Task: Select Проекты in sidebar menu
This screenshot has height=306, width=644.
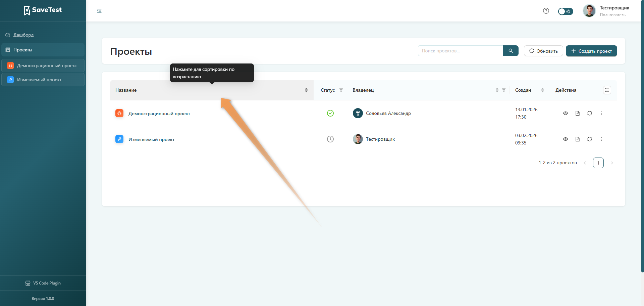Action: point(23,50)
